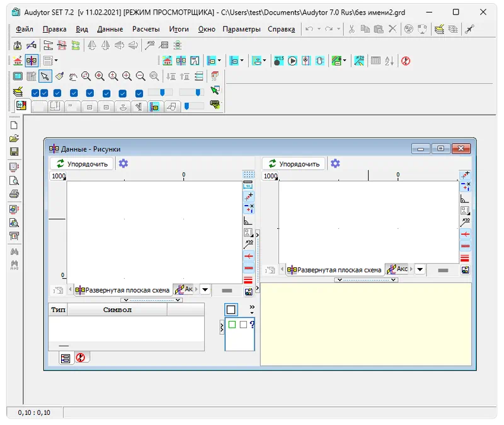Toggle the green-outlined checkbox in small panel
The height and width of the screenshot is (425, 504).
(232, 324)
